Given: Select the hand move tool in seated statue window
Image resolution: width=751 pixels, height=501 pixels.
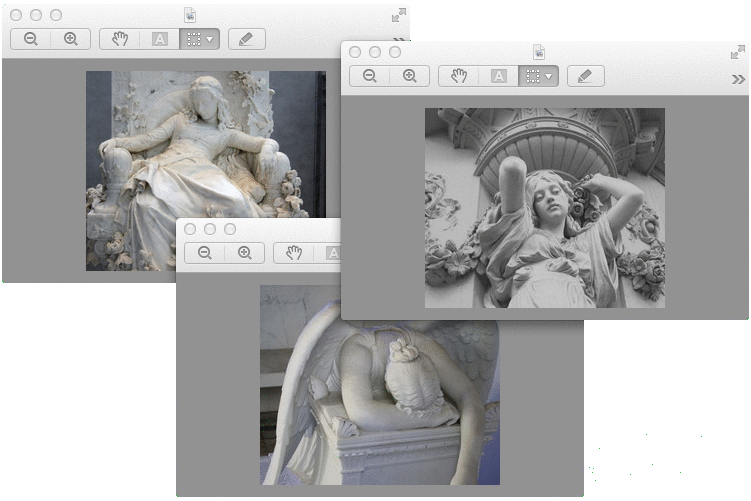Looking at the screenshot, I should click(120, 39).
